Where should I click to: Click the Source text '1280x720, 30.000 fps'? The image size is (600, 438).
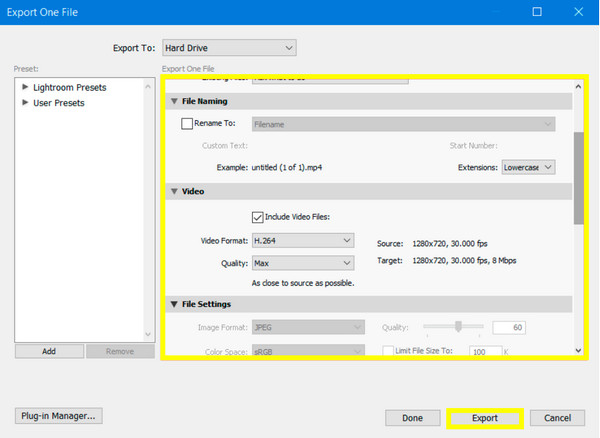point(450,244)
